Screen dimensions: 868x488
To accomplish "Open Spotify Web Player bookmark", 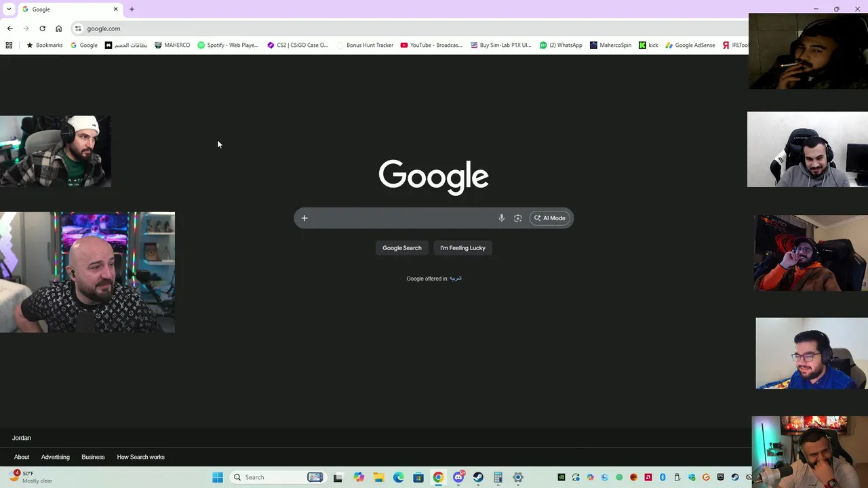I will pos(228,45).
